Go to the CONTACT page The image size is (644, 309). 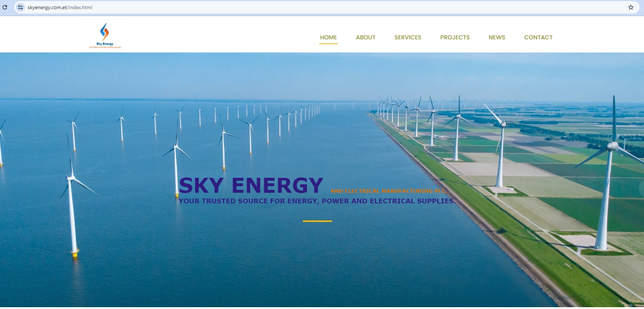point(538,37)
